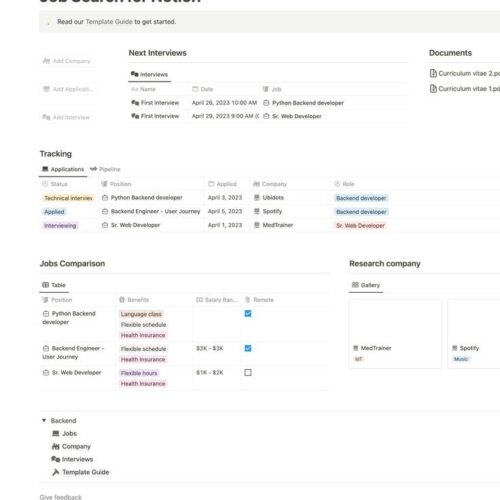Select the Gallery tab in Research company
Screen dimensions: 500x500
[366, 285]
